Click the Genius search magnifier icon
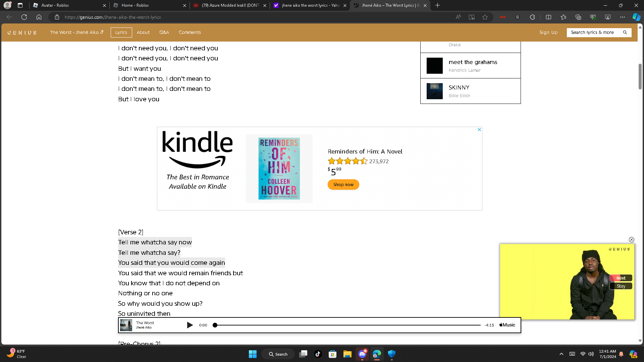Image resolution: width=644 pixels, height=362 pixels. [625, 33]
